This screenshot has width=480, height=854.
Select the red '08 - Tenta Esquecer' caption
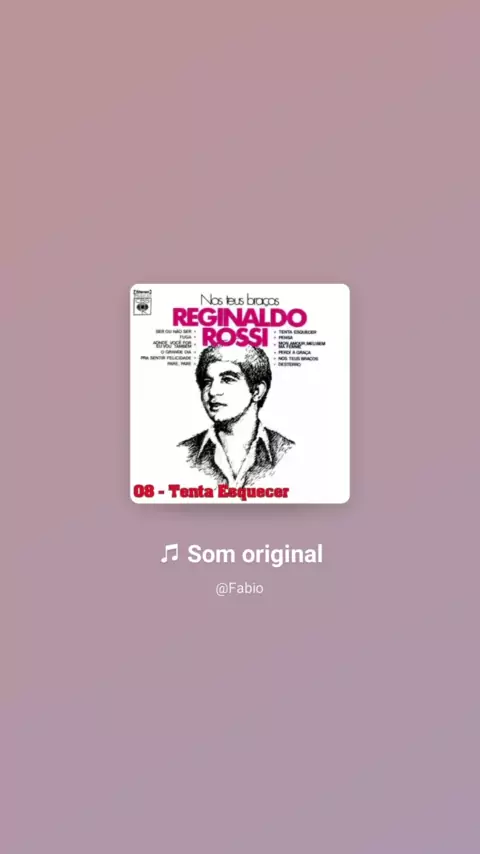211,491
